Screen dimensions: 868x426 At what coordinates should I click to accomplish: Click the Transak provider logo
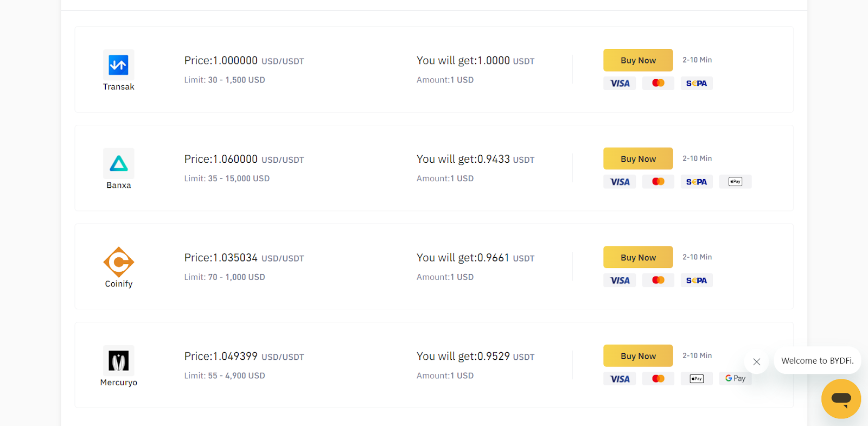tap(119, 65)
